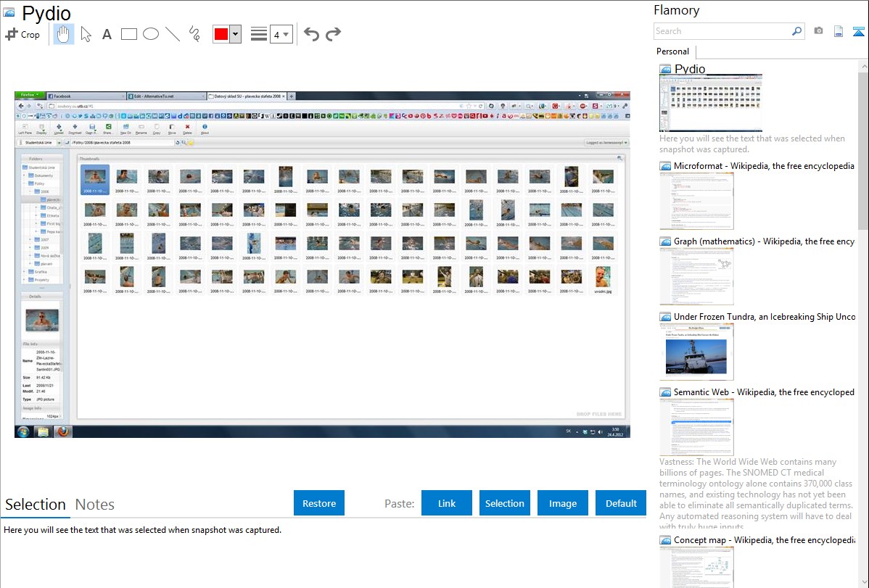Click the large Pydio snapshot preview image
869x588 pixels.
click(323, 265)
